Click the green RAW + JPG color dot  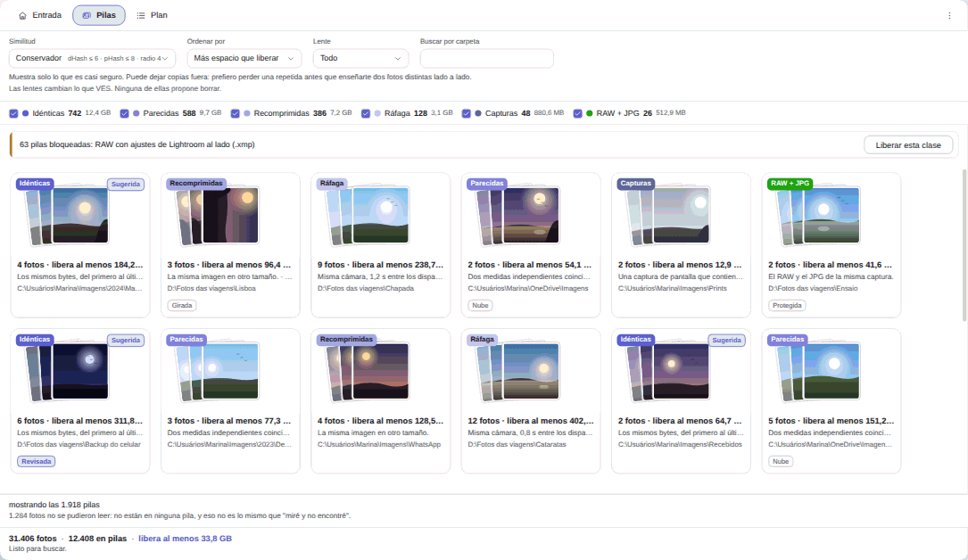click(590, 113)
